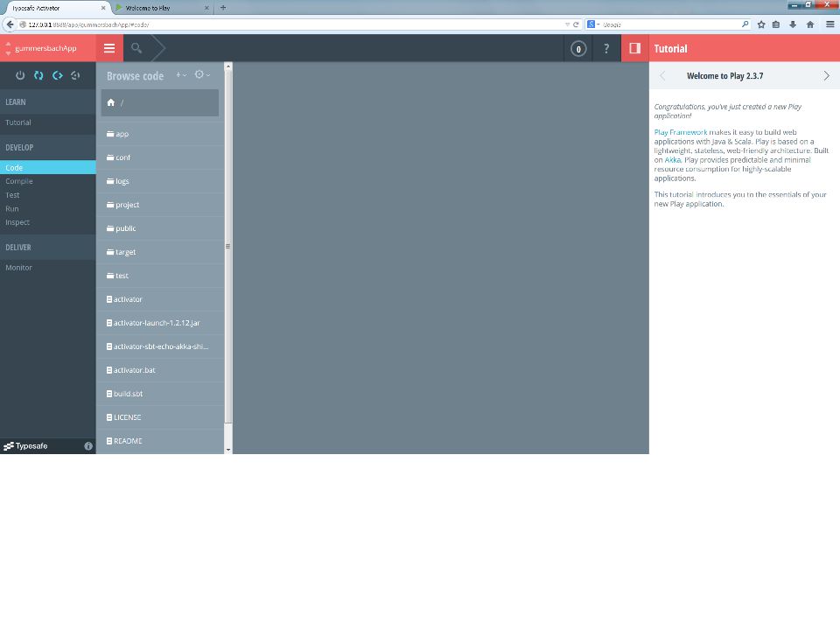Viewport: 840px width, 630px height.
Task: Open the hamburger menu beside gummersbachApp
Action: click(x=109, y=48)
